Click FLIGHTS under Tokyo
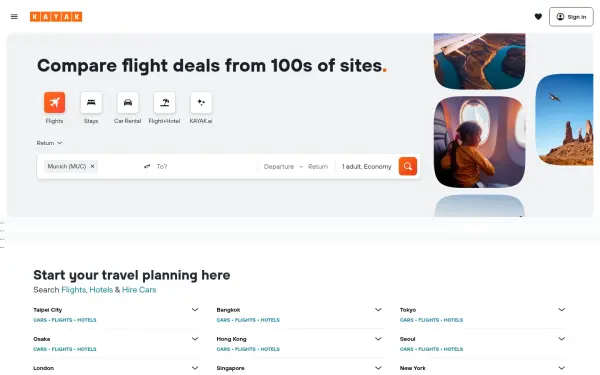Screen dimensions: 600x375 (x=429, y=320)
